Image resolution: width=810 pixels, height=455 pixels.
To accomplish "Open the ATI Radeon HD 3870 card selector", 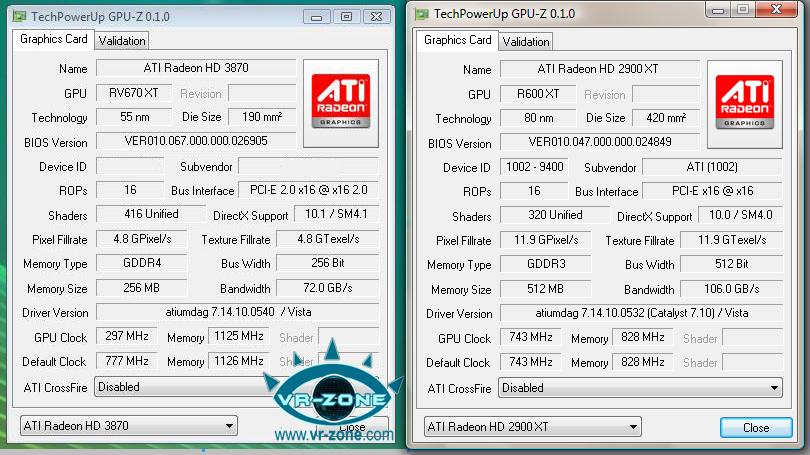I will coord(129,426).
